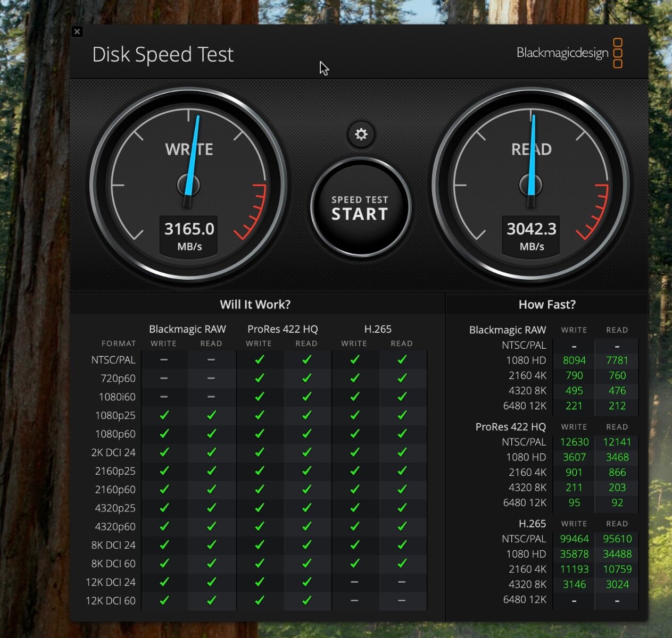
Task: Click the How Fast? heading
Action: point(547,304)
